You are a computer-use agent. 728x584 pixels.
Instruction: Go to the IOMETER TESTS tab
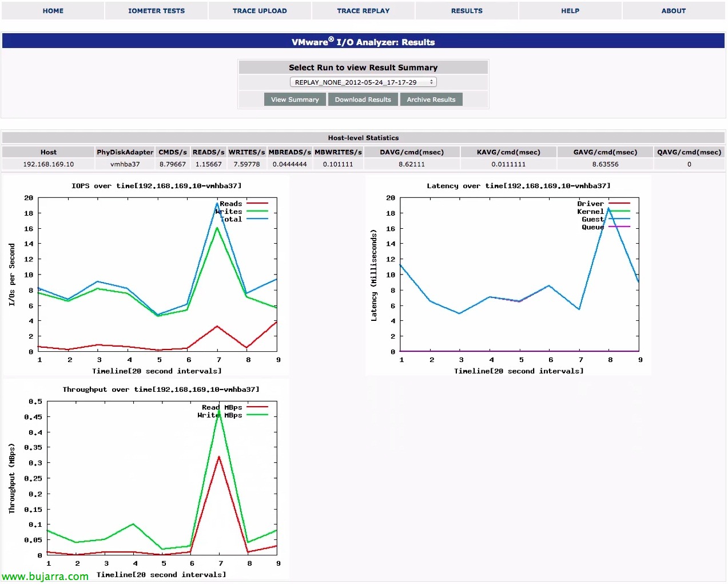pos(156,11)
